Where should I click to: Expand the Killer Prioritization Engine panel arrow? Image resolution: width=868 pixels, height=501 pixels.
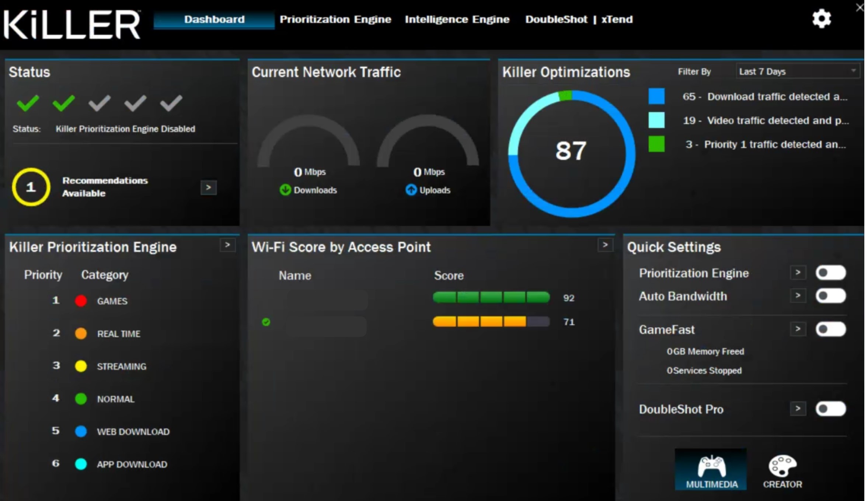pyautogui.click(x=227, y=245)
